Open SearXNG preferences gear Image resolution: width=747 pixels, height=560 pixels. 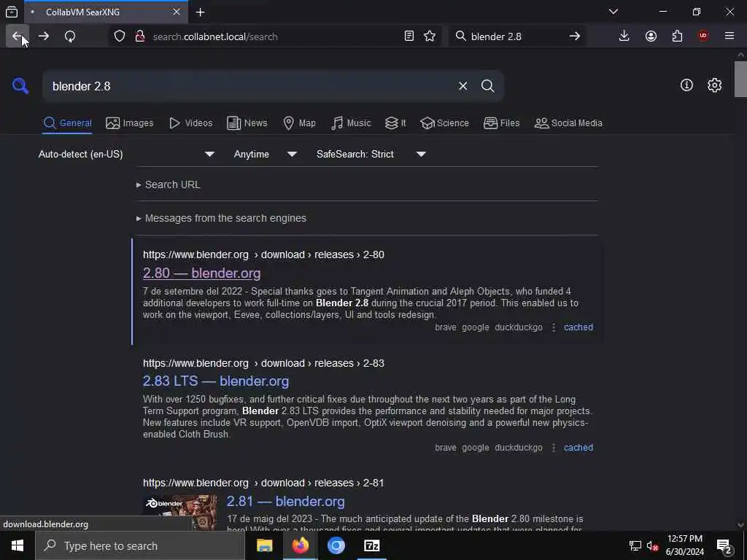pyautogui.click(x=714, y=85)
